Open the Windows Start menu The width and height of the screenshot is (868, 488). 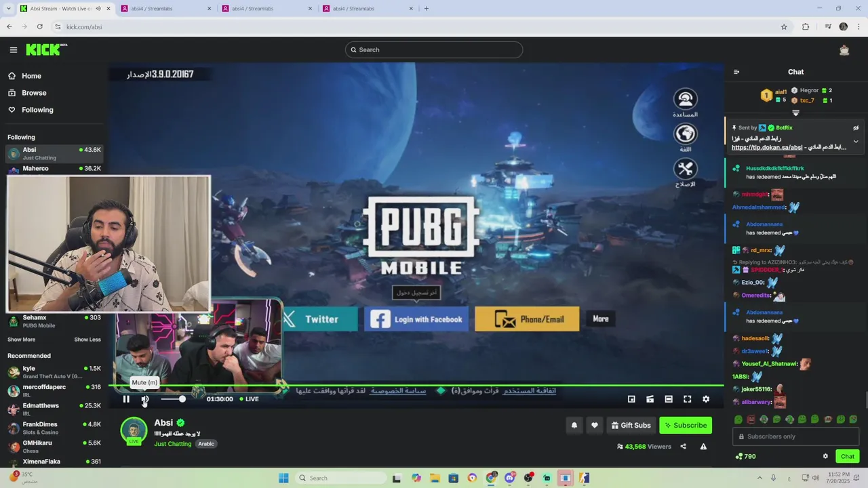[283, 478]
